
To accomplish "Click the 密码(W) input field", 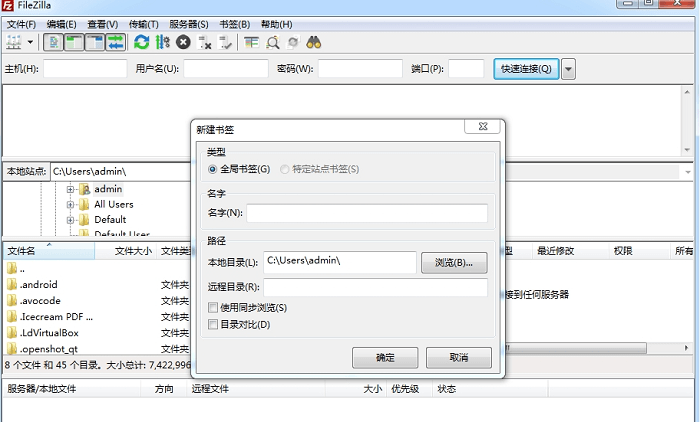I will (360, 69).
